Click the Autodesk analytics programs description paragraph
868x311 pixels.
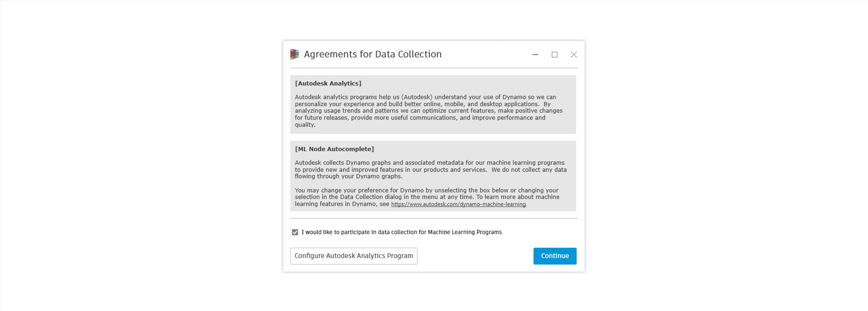click(x=428, y=111)
